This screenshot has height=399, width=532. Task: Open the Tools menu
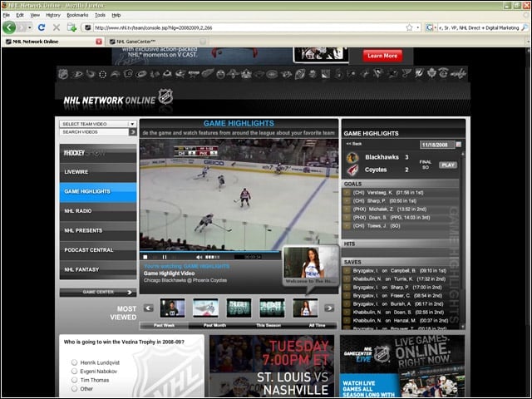coord(100,15)
